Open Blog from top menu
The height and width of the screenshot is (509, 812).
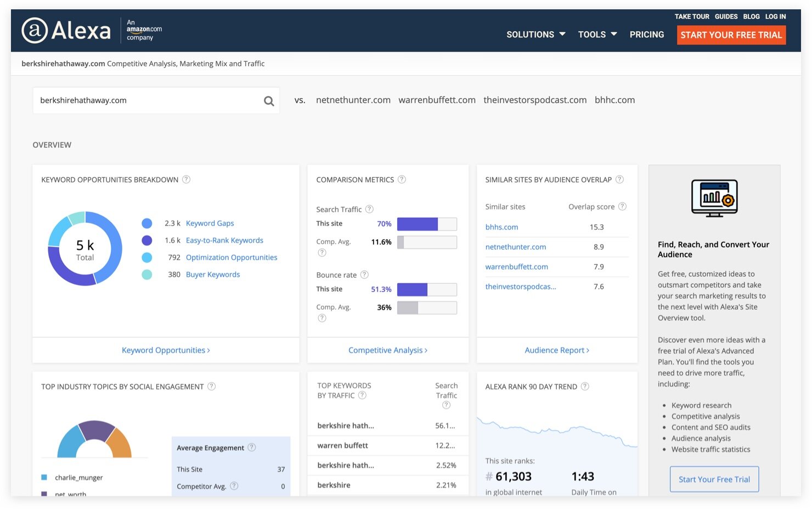click(751, 16)
